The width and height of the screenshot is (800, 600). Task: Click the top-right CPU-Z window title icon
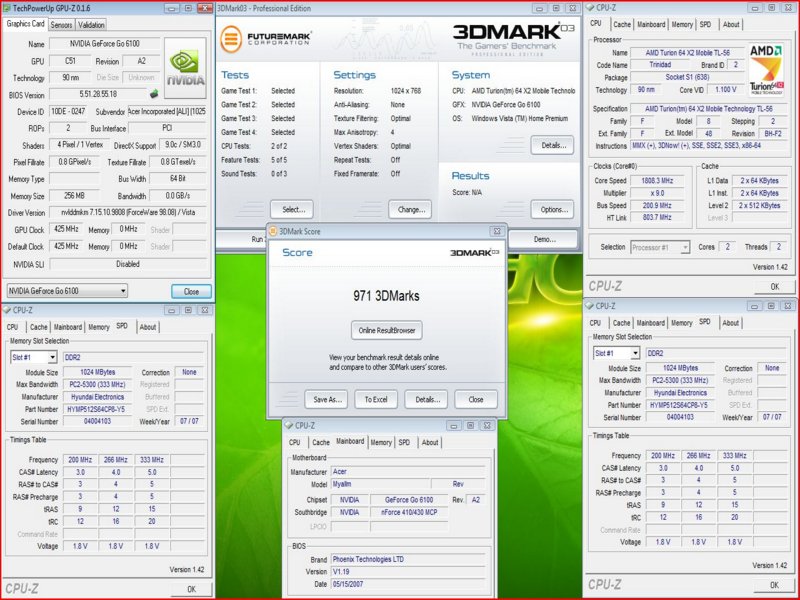tap(590, 8)
